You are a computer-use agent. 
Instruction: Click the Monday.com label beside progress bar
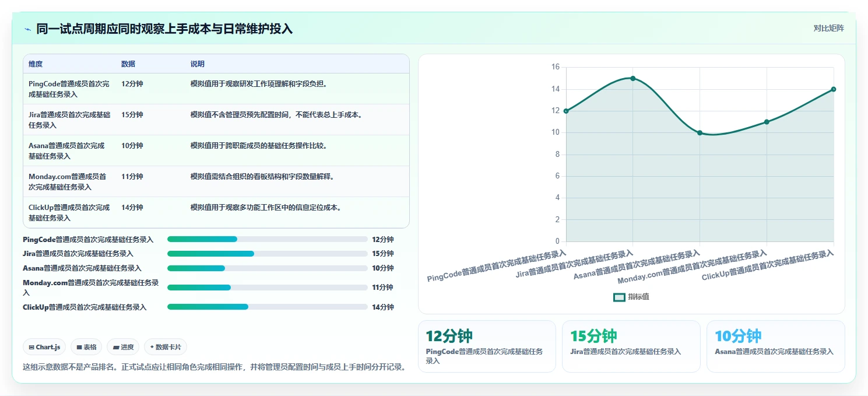91,288
